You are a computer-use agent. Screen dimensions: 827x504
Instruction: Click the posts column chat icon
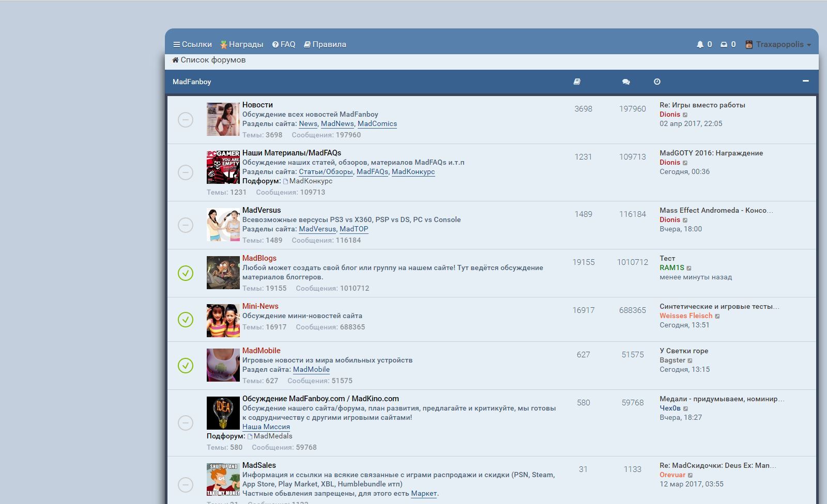626,82
